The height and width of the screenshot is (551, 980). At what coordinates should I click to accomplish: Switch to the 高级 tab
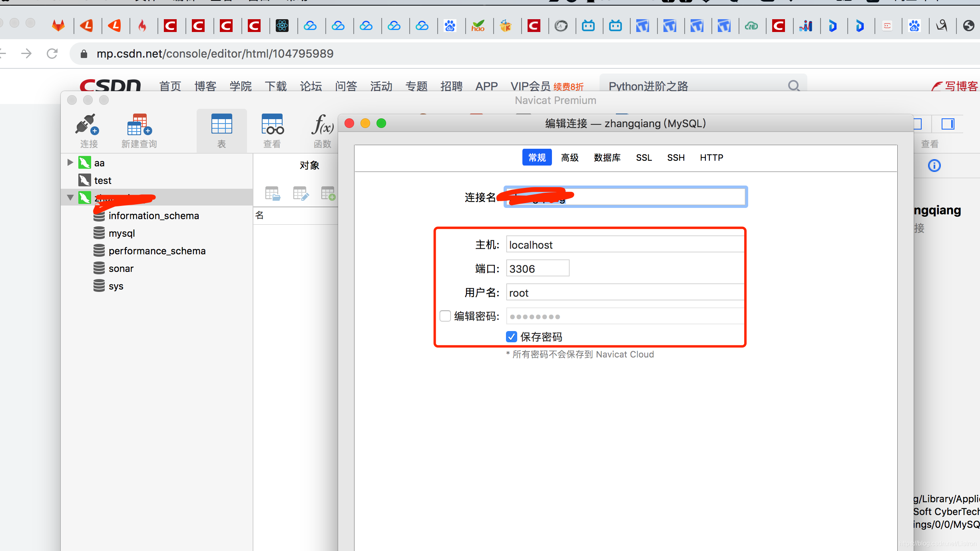pyautogui.click(x=570, y=158)
